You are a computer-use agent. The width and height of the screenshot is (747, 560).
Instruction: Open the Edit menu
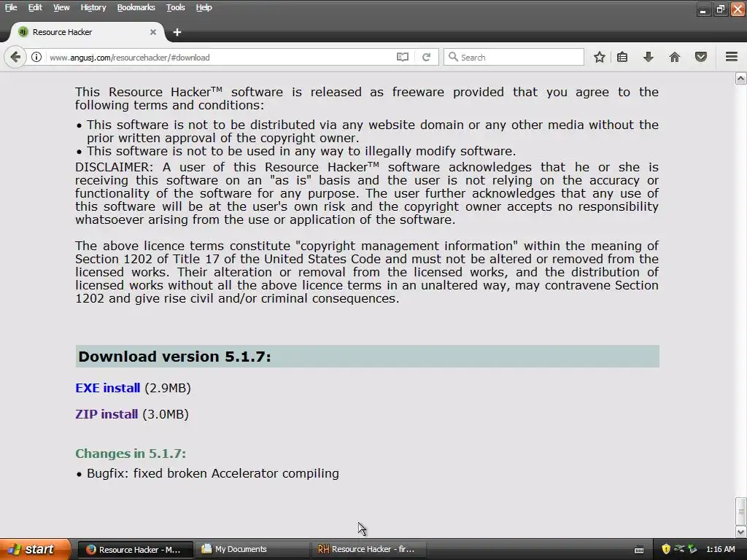pyautogui.click(x=35, y=7)
